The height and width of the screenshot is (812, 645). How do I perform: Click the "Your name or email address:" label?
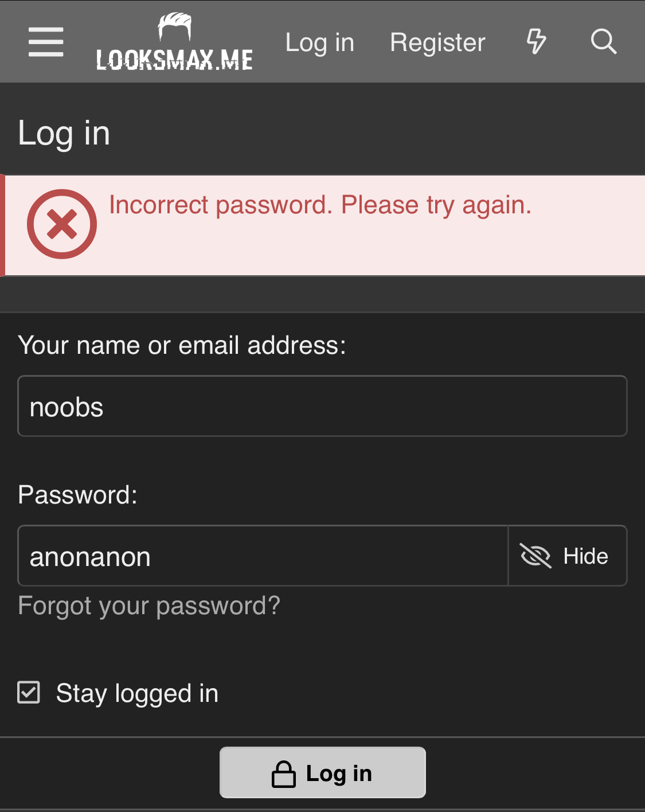182,345
